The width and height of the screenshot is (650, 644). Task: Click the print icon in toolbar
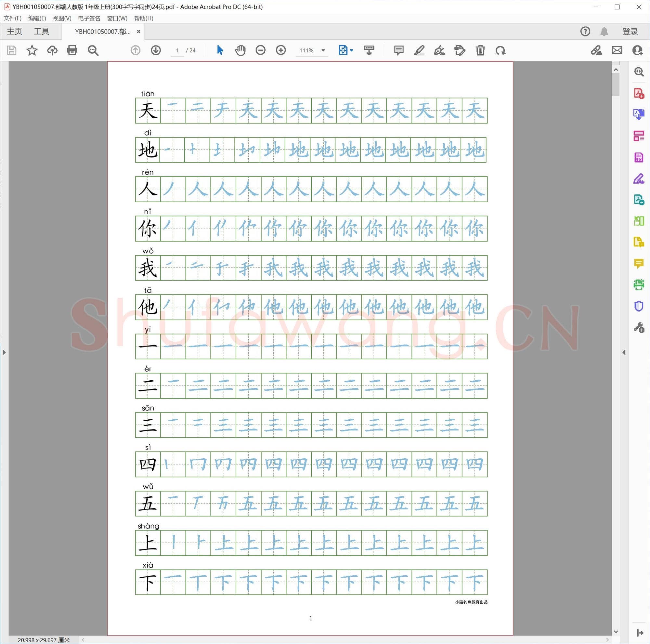[x=72, y=50]
